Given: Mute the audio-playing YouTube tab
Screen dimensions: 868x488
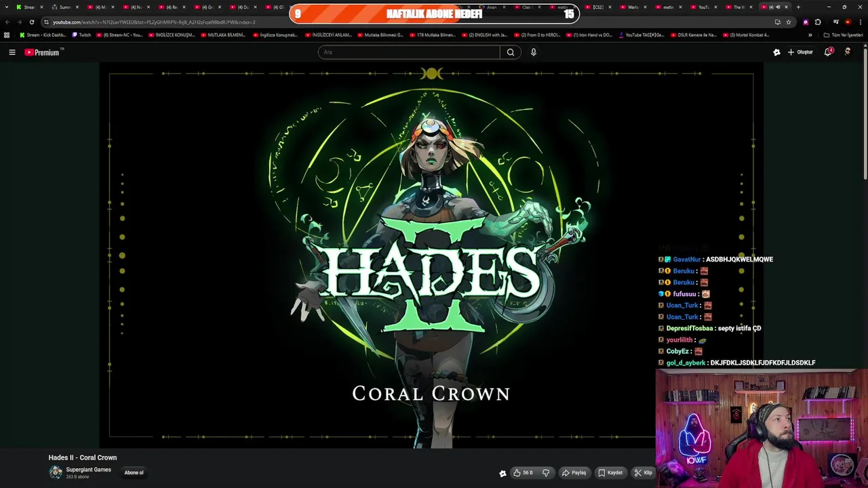Looking at the screenshot, I should (778, 7).
